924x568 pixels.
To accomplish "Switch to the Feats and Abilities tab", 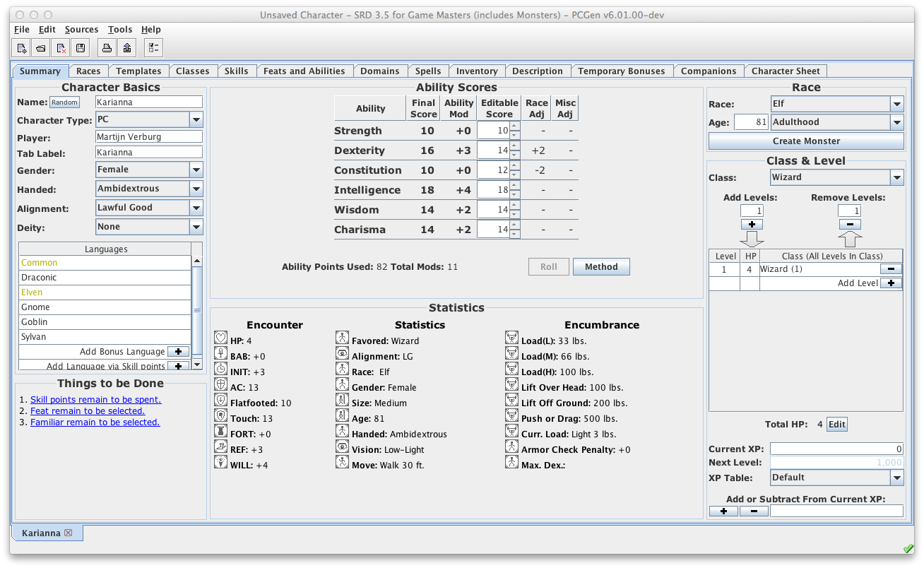I will tap(304, 71).
